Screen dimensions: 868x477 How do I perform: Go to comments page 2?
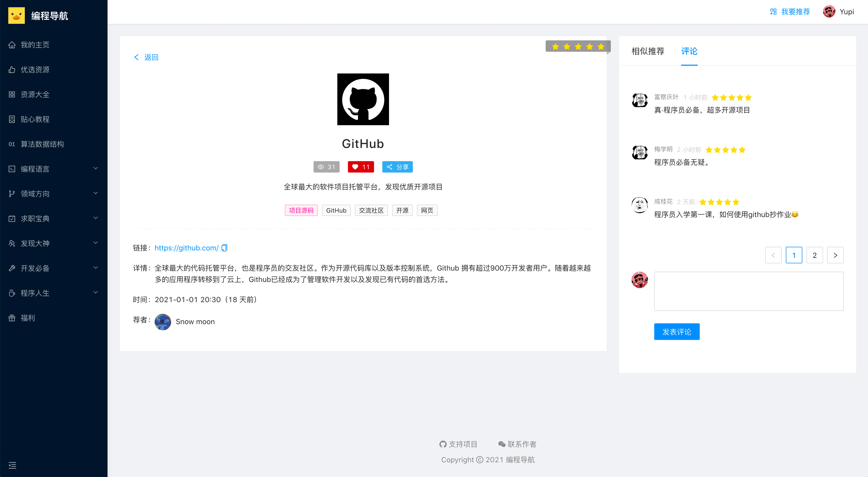(814, 255)
